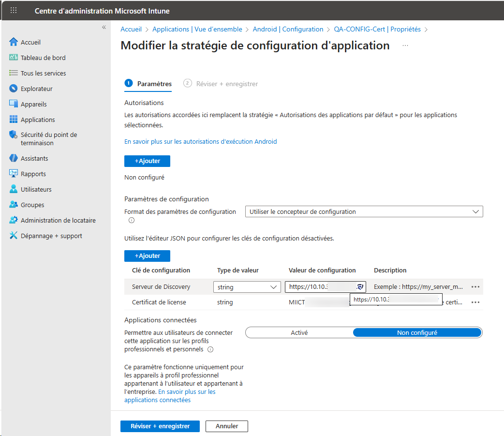Click the Serveur de Discovery value field
Screen dimensions: 504x436
319,287
